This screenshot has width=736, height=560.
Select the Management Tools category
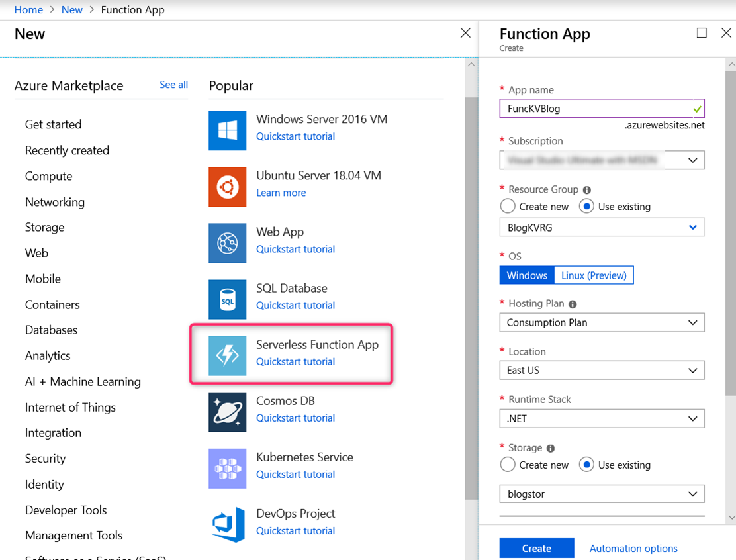[x=73, y=536]
